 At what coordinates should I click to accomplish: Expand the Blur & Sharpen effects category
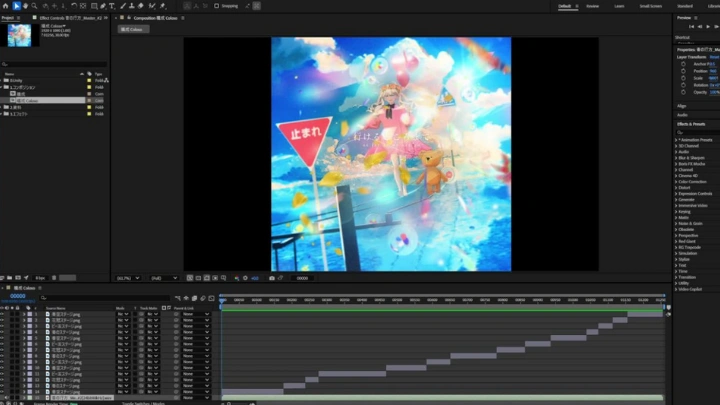pos(676,158)
